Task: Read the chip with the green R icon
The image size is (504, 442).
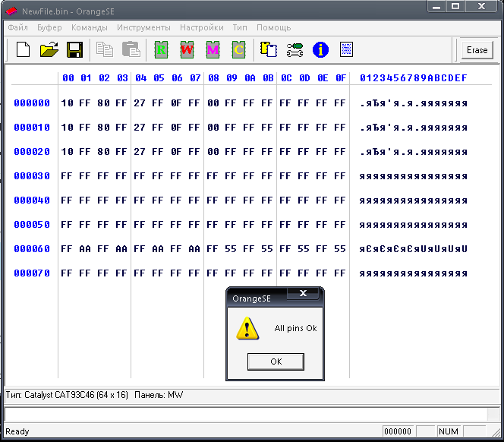Action: (161, 50)
